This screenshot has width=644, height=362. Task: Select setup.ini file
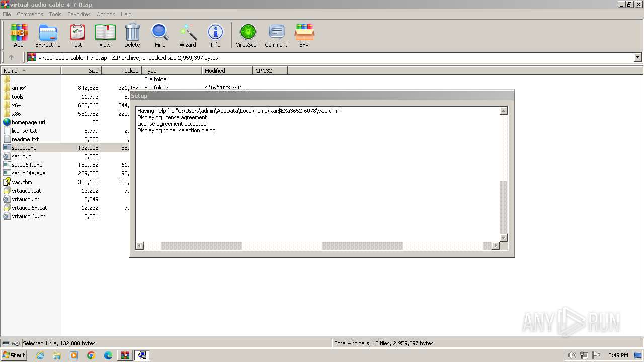(22, 156)
